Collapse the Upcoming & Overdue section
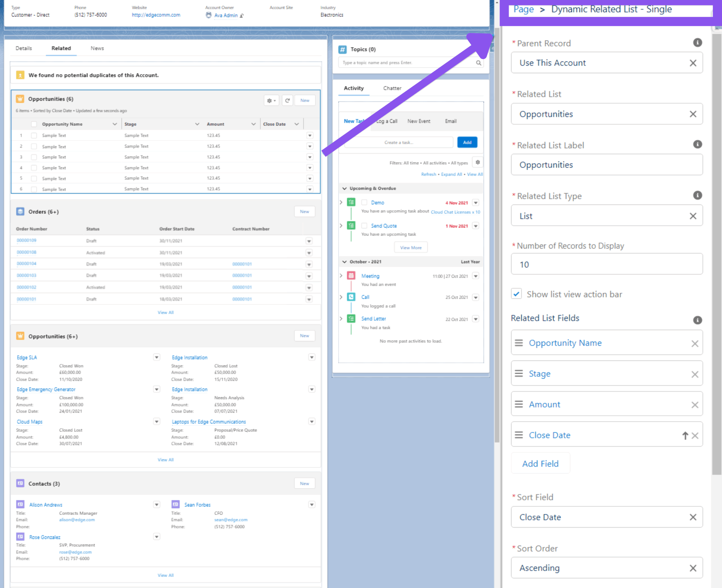 tap(344, 188)
